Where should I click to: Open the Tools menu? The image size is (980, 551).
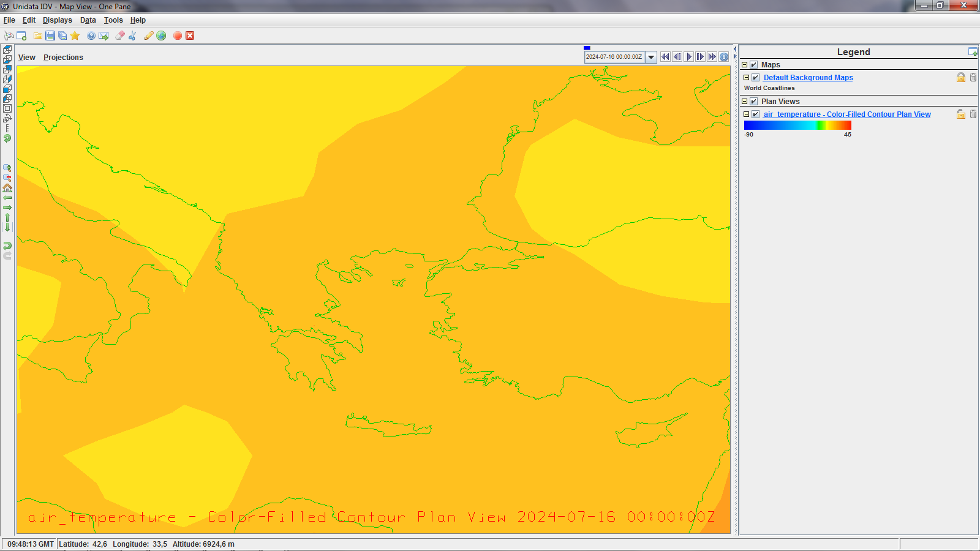pyautogui.click(x=113, y=20)
